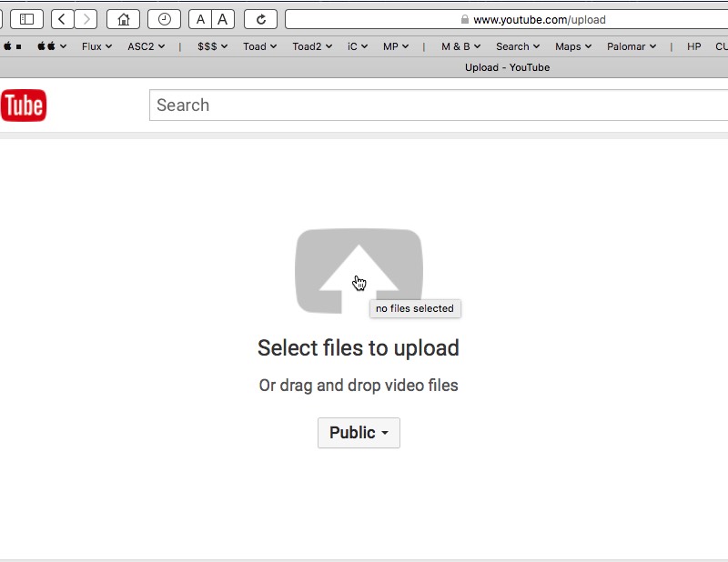The width and height of the screenshot is (728, 562).
Task: Reload the page with refresh icon
Action: click(x=260, y=19)
